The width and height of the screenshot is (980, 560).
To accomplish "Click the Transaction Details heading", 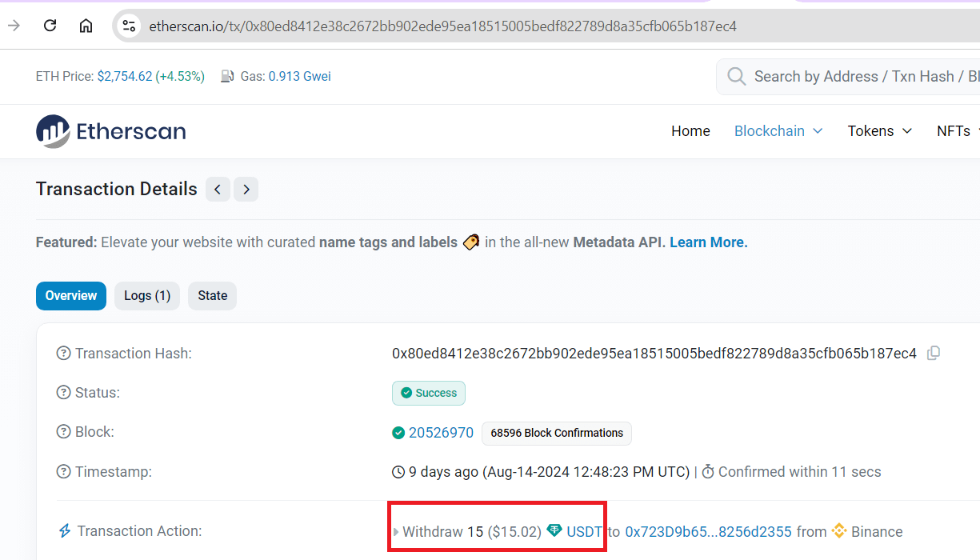I will (x=117, y=190).
